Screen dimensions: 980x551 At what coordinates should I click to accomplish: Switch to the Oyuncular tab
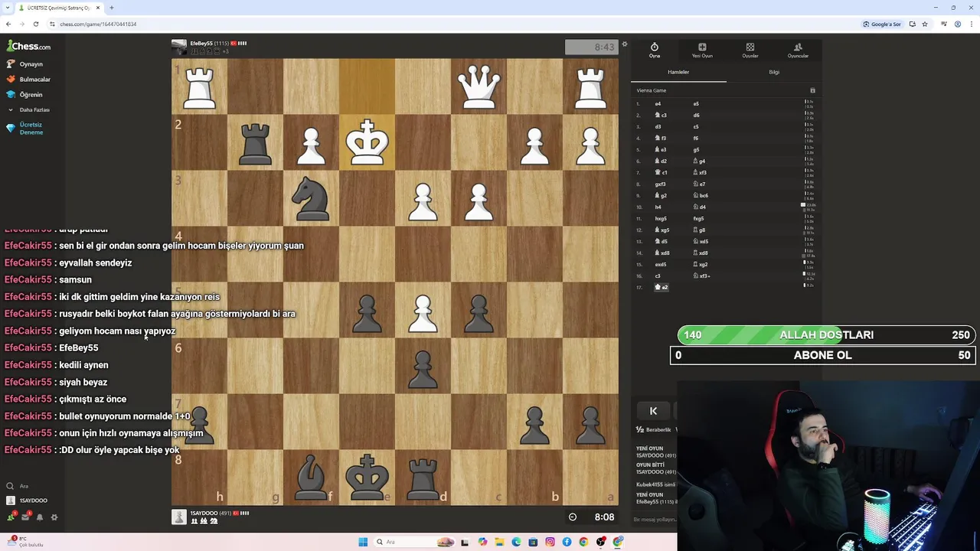(x=798, y=51)
